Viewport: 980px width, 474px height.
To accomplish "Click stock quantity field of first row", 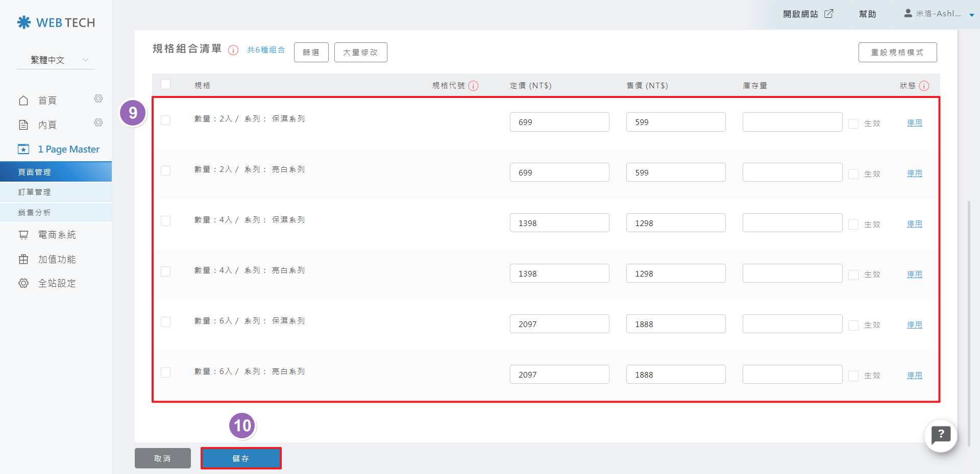I will 792,122.
